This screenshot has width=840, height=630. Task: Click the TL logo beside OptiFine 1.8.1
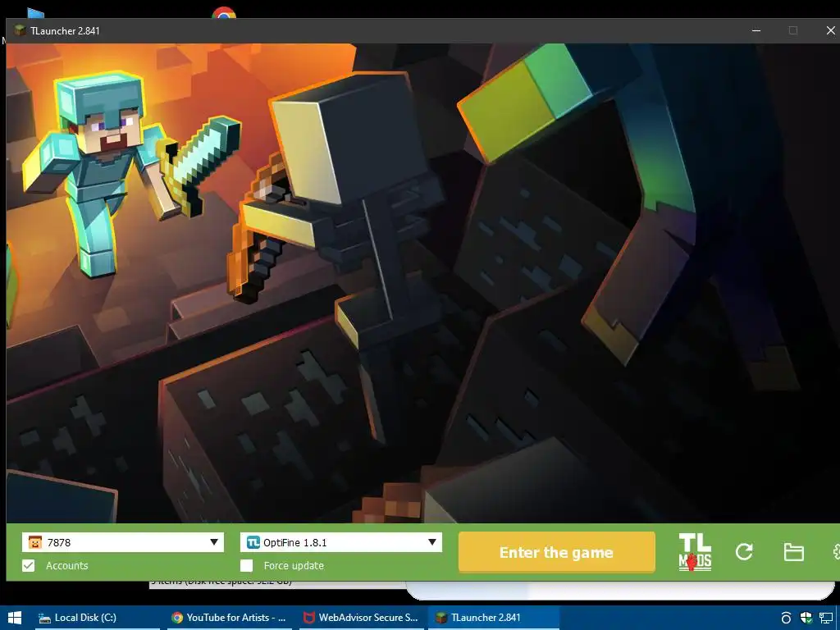tap(253, 542)
